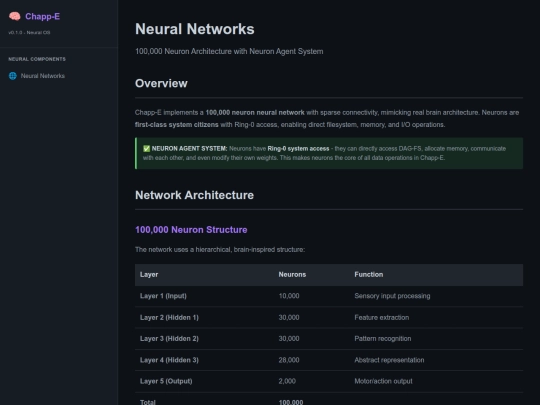Click the 2,000 neurons value
The width and height of the screenshot is (540, 405).
tap(287, 381)
